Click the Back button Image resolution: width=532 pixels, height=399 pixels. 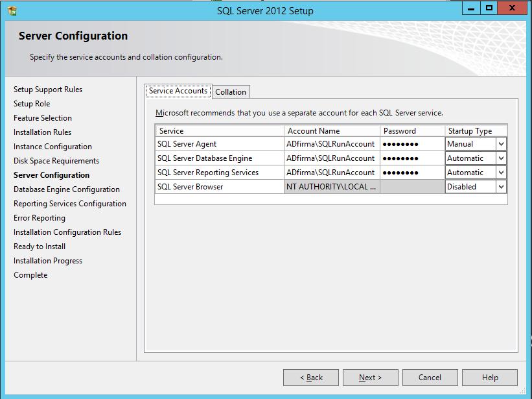[x=311, y=378]
